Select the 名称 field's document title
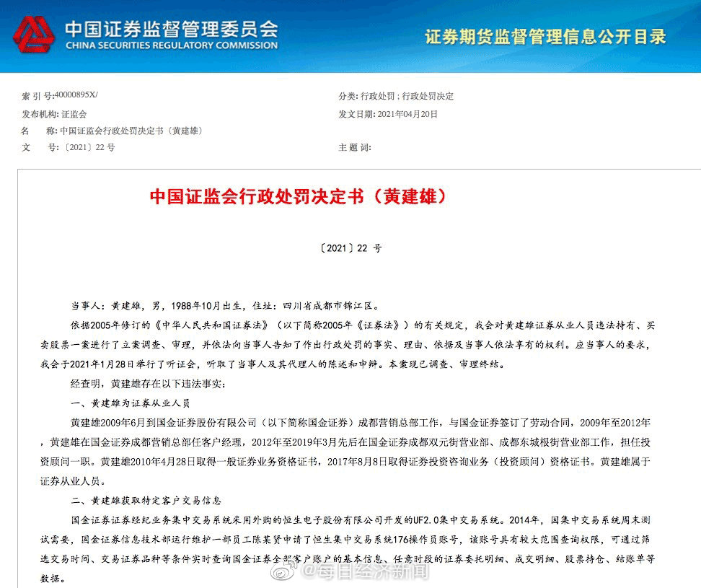The image size is (701, 588). (131, 131)
